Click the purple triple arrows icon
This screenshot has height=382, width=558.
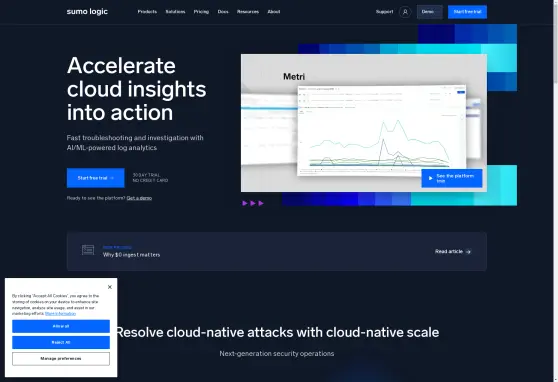(x=253, y=203)
